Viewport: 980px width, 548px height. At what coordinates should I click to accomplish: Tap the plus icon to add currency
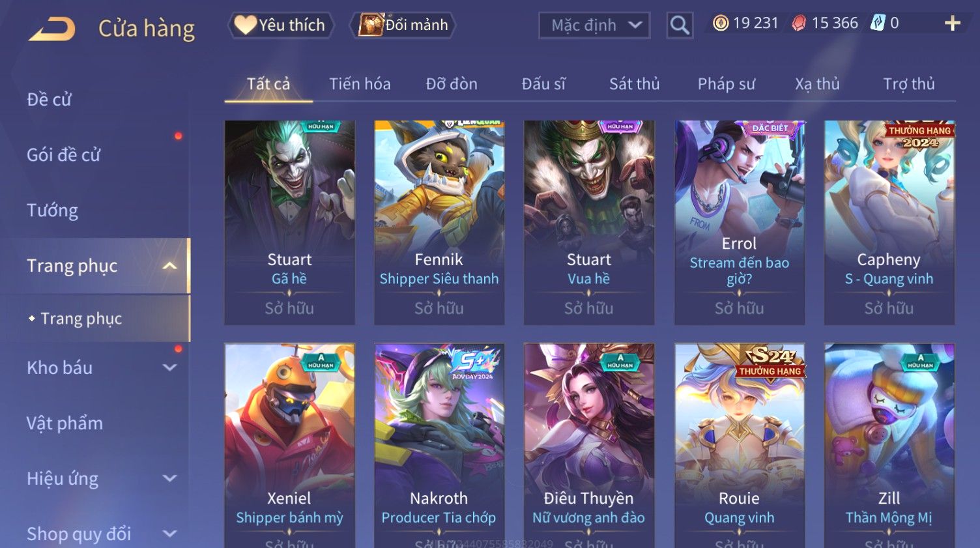[953, 23]
